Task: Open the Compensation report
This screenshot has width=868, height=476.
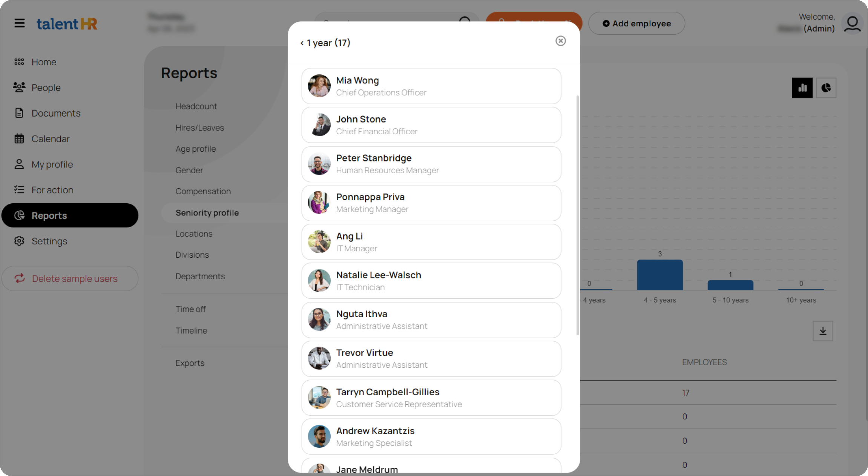Action: pyautogui.click(x=203, y=191)
